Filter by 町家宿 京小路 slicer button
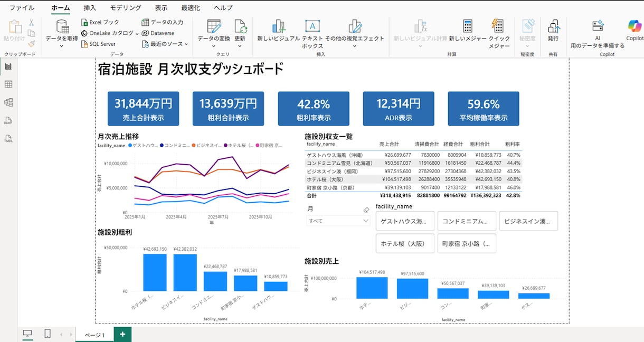 pos(467,243)
